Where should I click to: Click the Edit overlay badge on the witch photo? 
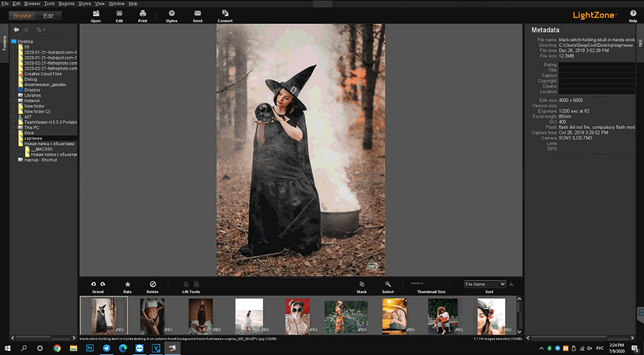tap(372, 266)
